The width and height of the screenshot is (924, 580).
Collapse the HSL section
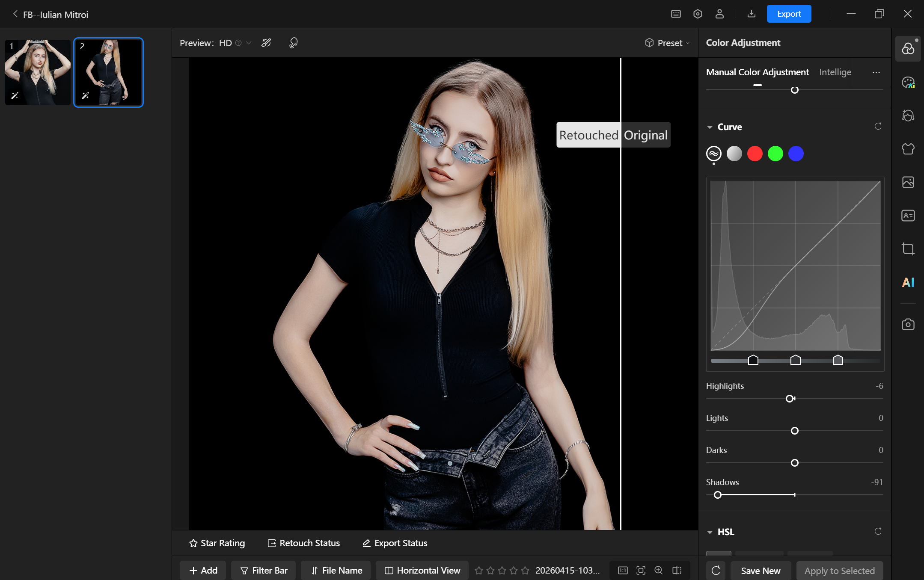710,532
